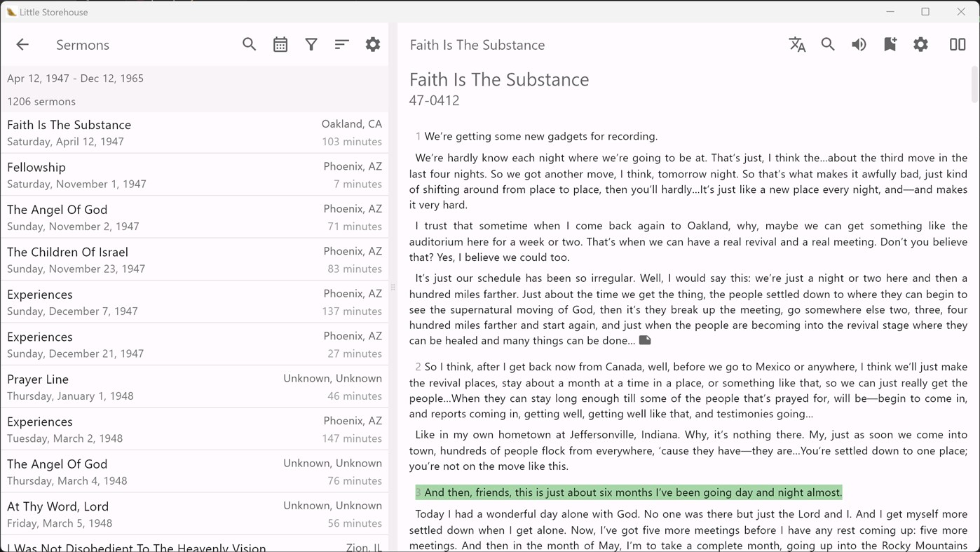This screenshot has width=980, height=552.
Task: Toggle split column view
Action: point(958,44)
